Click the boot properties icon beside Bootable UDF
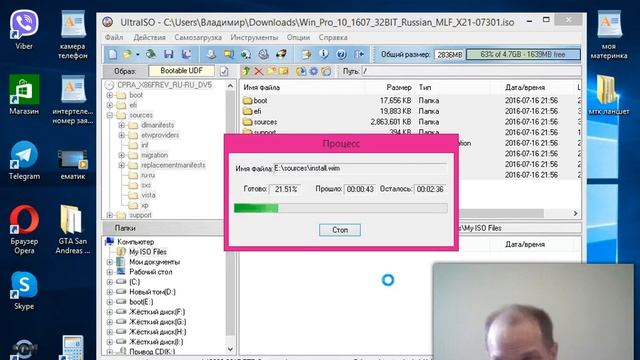 (224, 71)
